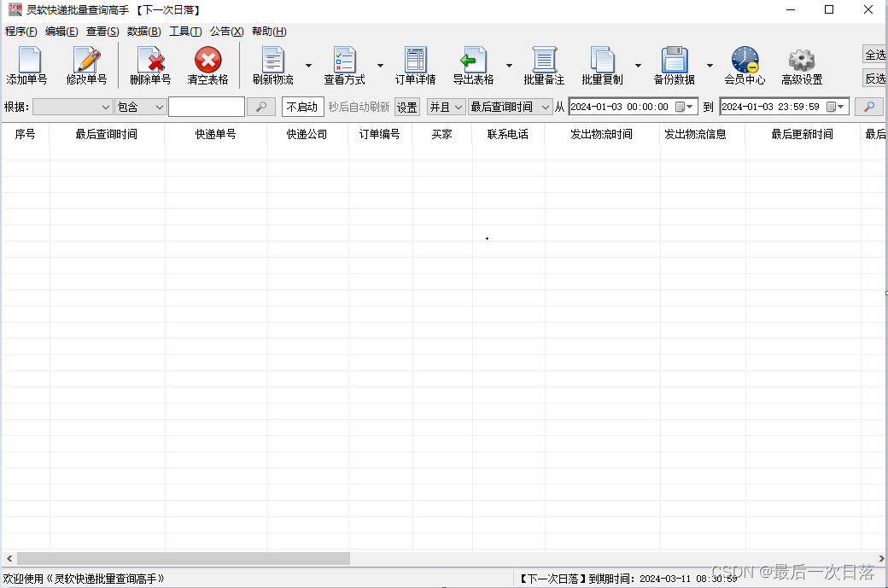Click the search magnifier beside keyword field
This screenshot has height=588, width=888.
click(x=261, y=107)
